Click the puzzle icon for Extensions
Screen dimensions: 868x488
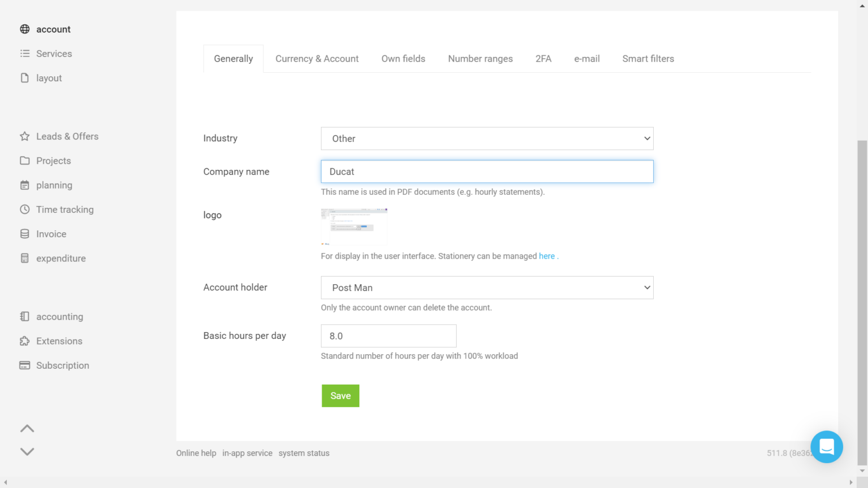25,341
